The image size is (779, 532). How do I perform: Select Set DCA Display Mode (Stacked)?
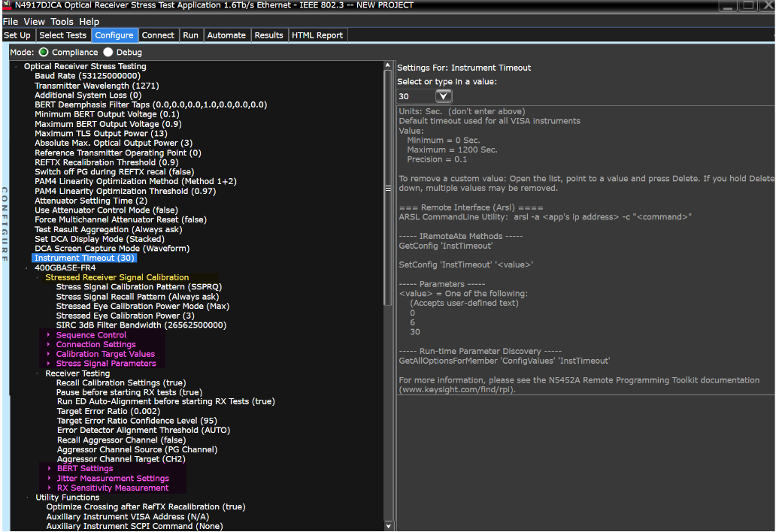(99, 239)
